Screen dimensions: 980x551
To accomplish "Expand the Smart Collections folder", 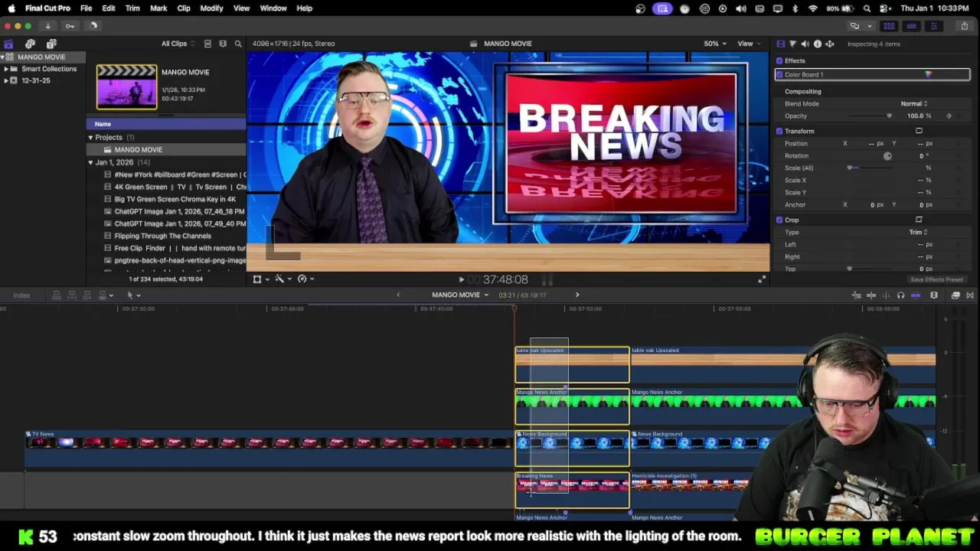I will [7, 69].
